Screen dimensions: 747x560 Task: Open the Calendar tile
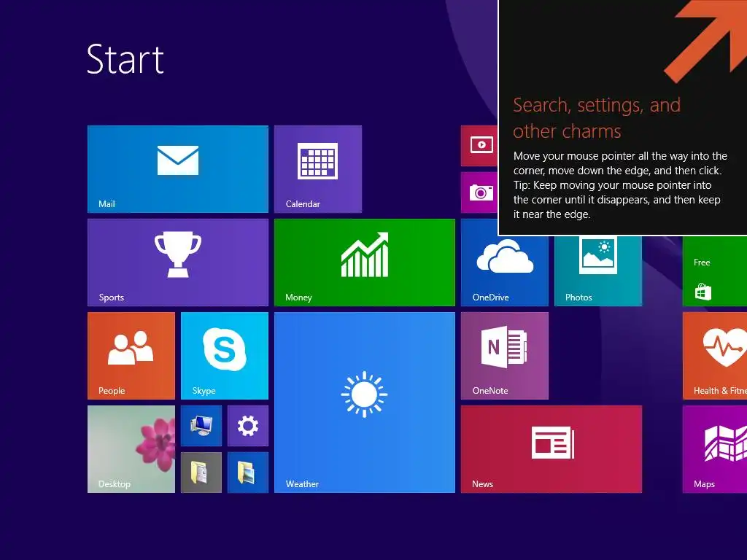tap(318, 169)
